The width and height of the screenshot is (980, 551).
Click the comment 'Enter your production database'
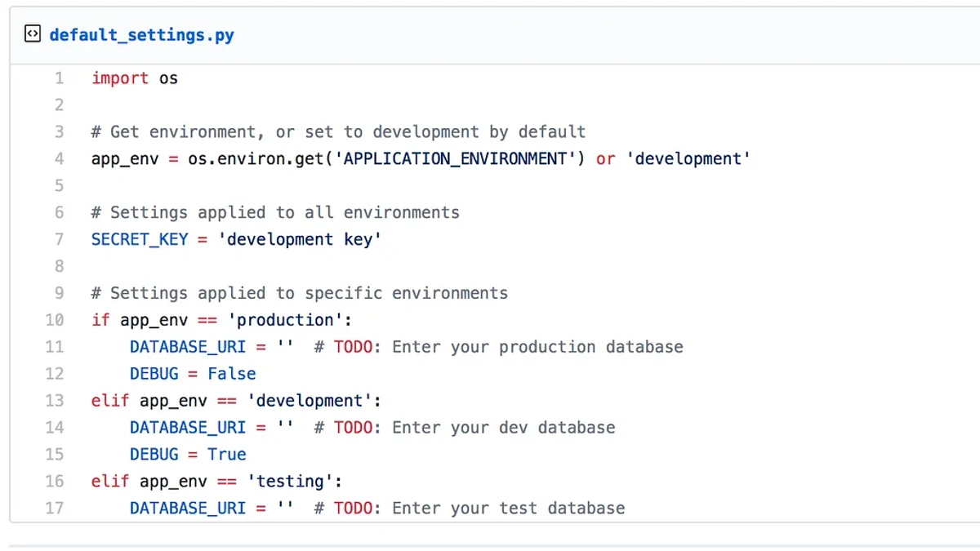537,347
